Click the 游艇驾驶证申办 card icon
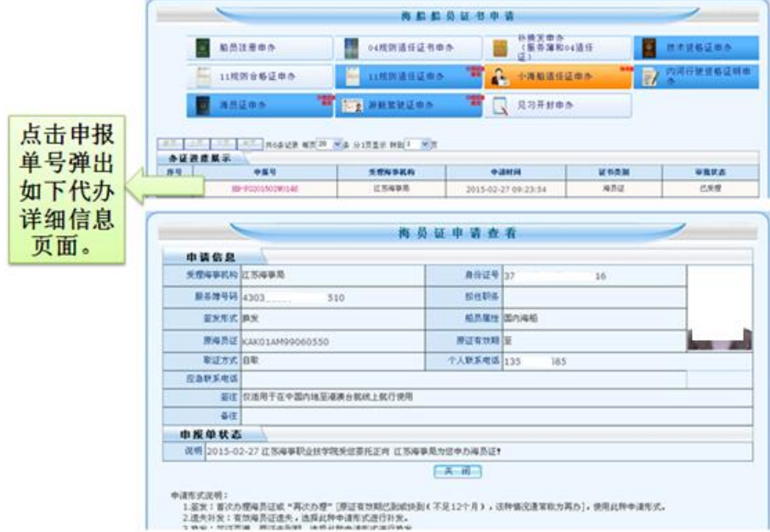770x532 pixels. click(x=351, y=105)
